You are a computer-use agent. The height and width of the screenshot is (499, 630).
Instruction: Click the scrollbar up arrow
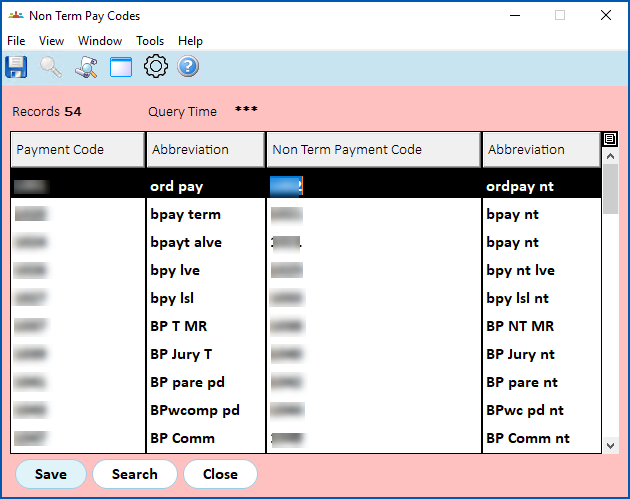611,156
